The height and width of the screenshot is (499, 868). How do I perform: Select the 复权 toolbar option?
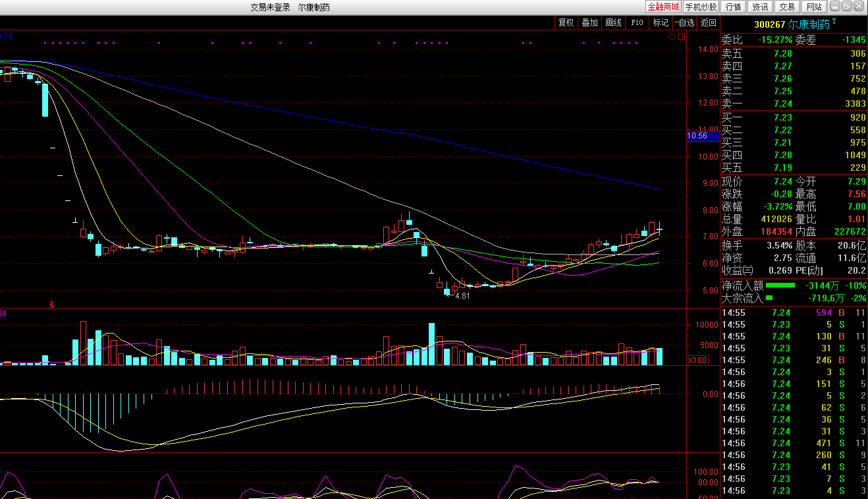click(566, 22)
